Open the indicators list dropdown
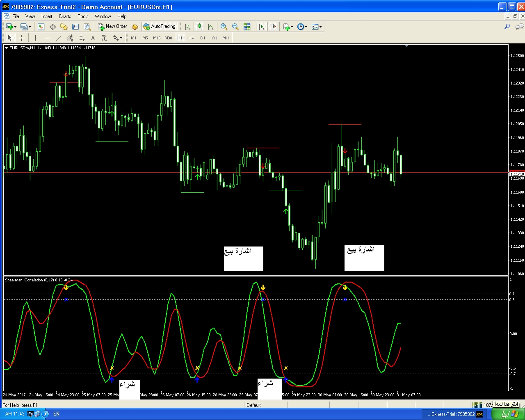 tap(288, 27)
